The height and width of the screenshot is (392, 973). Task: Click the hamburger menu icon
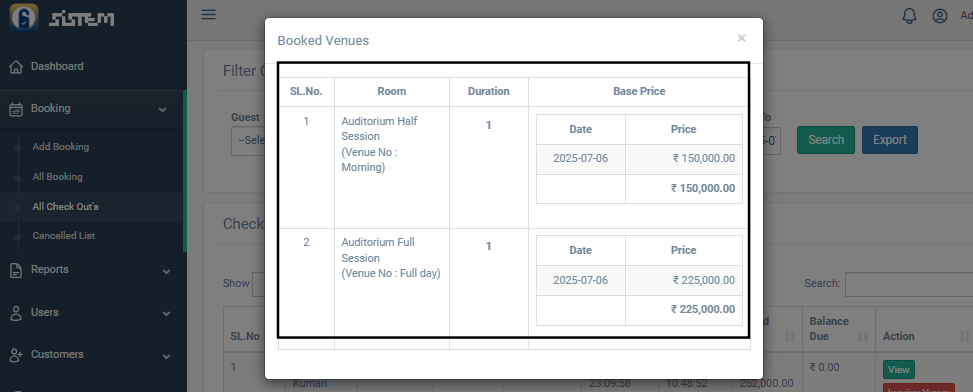click(208, 14)
